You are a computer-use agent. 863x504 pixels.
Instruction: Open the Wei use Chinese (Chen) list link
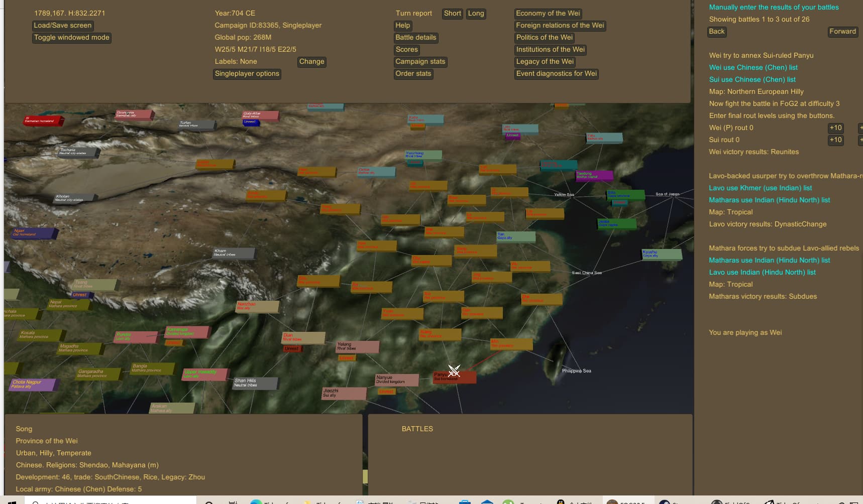pyautogui.click(x=753, y=67)
